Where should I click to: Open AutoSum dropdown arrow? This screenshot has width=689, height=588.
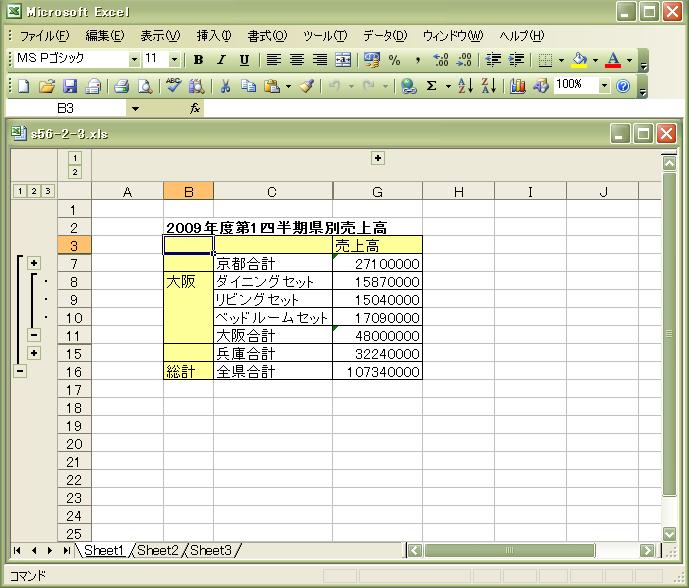[x=448, y=87]
